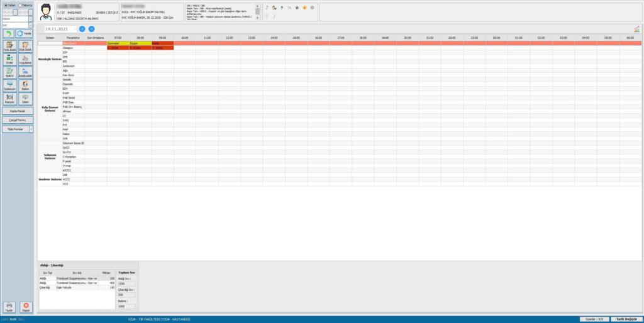Open the Tıbbi Formlar dropdown arrow

[31, 129]
